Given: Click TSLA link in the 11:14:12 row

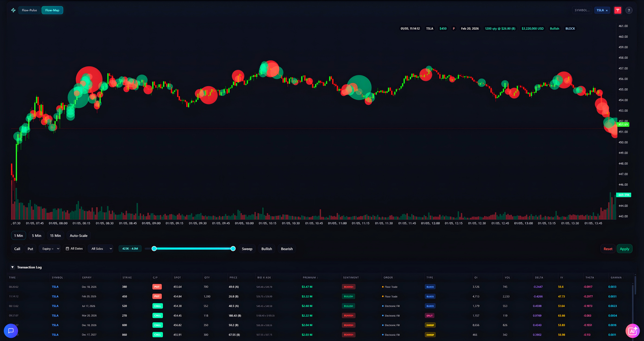Looking at the screenshot, I should [x=55, y=297].
